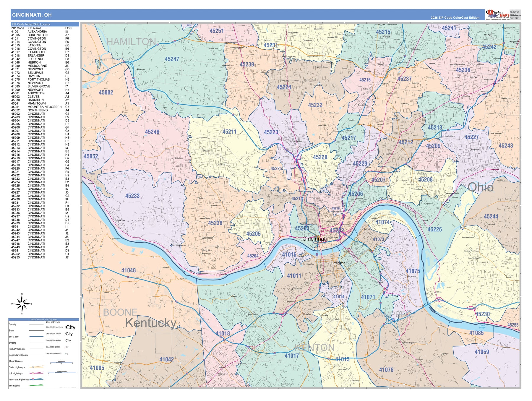532x401 pixels.
Task: Click the 2026 Cincinnati, OH City Map legend header
Action: [x=43, y=319]
